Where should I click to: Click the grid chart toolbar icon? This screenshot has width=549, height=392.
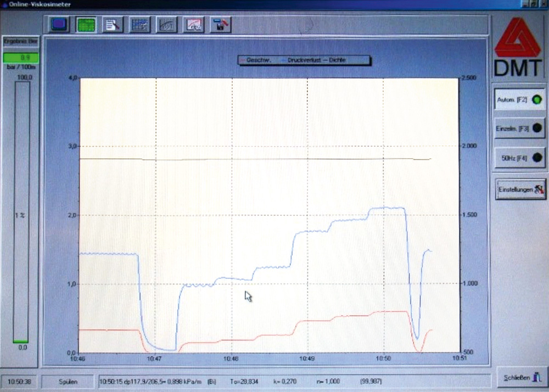139,24
